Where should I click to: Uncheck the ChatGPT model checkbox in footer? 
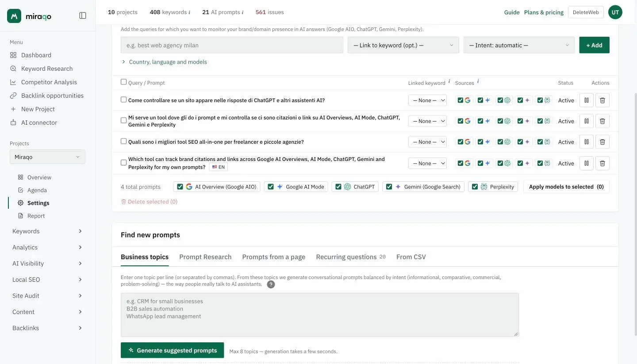click(338, 187)
